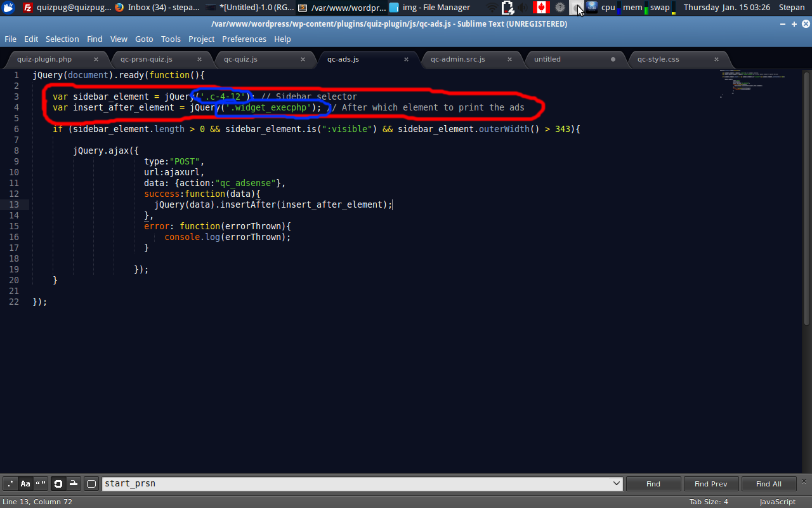Open the battery power tray icon
The image size is (812, 508).
point(507,8)
